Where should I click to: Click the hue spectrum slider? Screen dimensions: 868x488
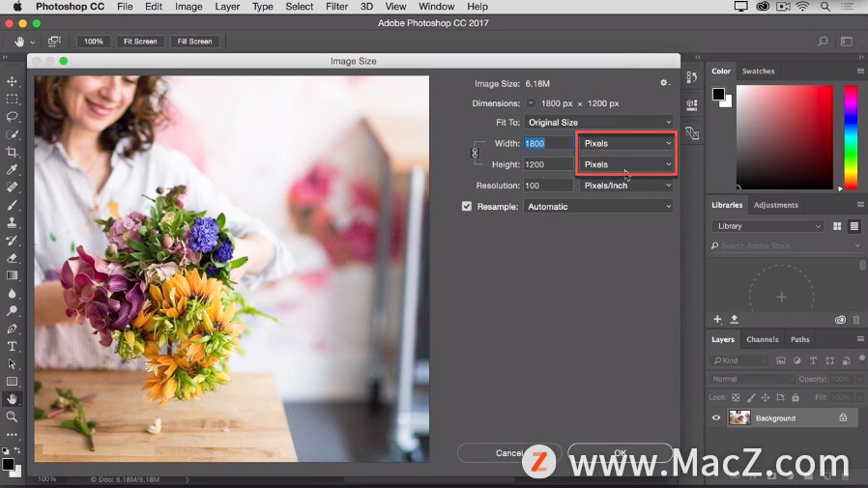pyautogui.click(x=851, y=137)
